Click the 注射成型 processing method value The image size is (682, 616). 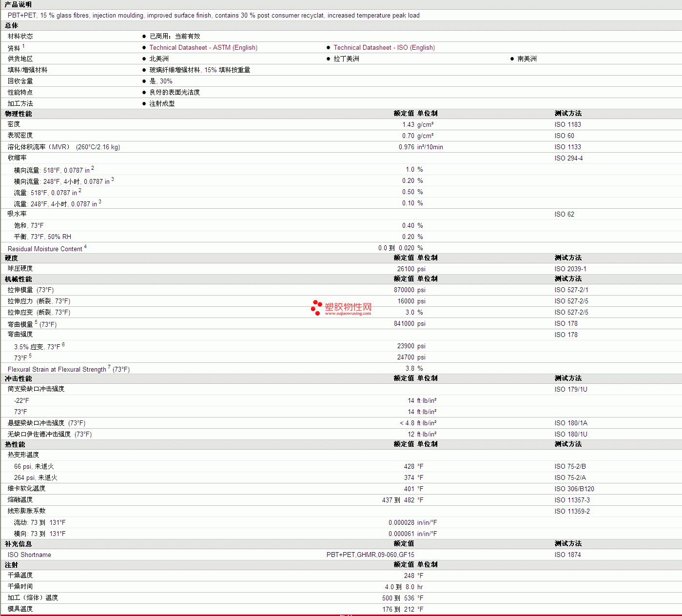[x=162, y=103]
